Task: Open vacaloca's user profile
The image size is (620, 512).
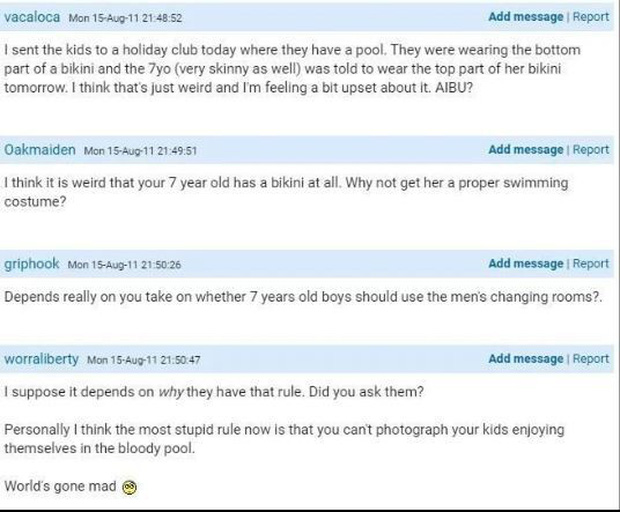Action: point(32,17)
